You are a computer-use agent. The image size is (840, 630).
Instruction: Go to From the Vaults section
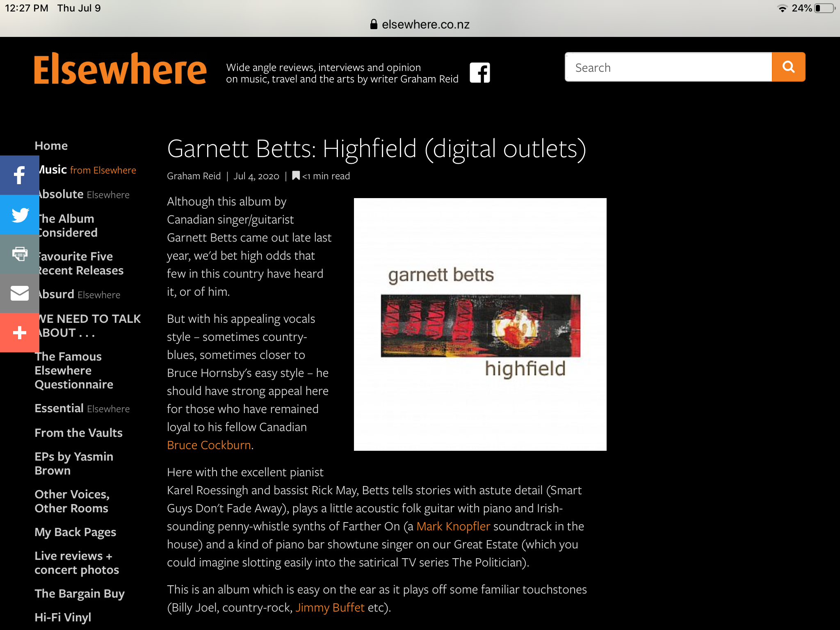[78, 433]
